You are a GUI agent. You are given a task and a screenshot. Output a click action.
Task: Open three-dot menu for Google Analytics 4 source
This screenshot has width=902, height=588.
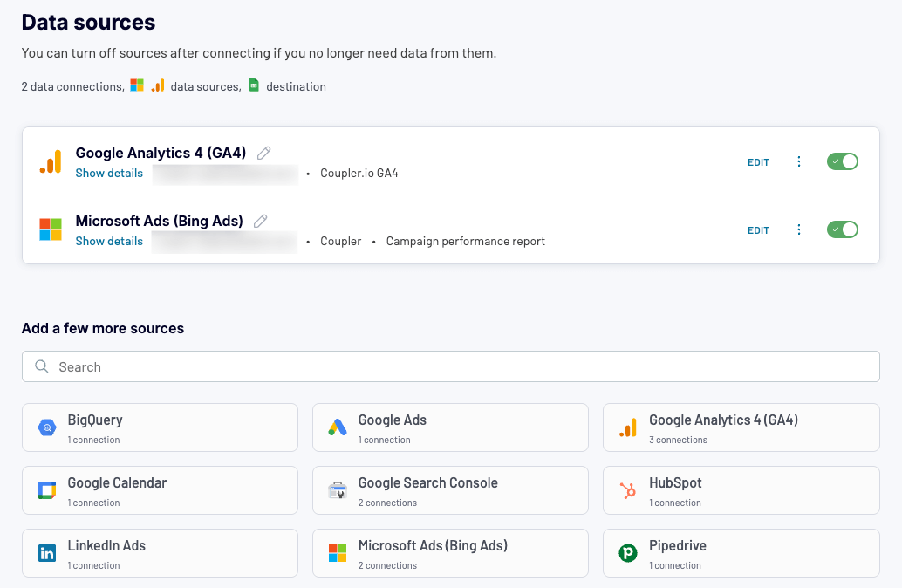(799, 161)
